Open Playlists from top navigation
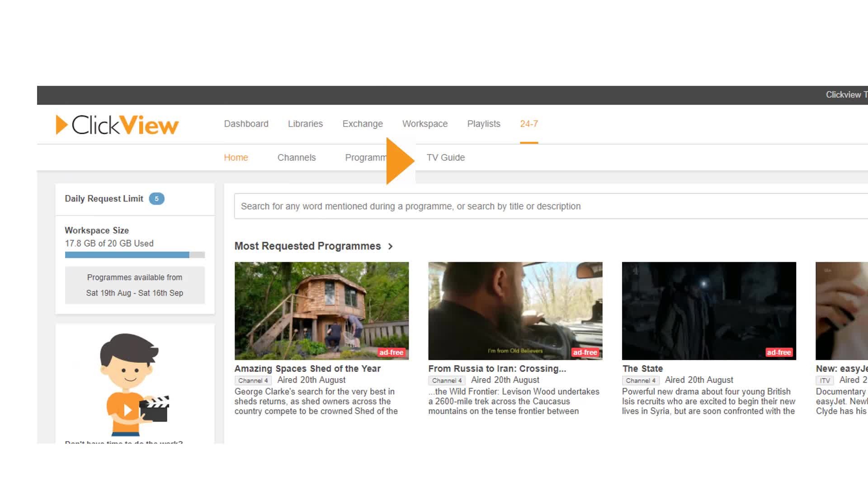Viewport: 868px width, 488px height. click(484, 124)
